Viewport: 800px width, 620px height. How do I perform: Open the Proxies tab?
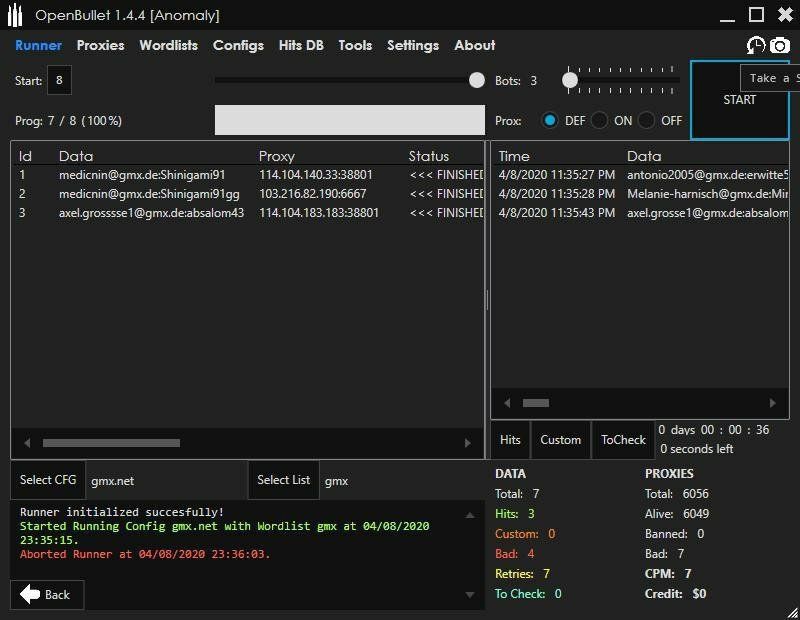100,45
